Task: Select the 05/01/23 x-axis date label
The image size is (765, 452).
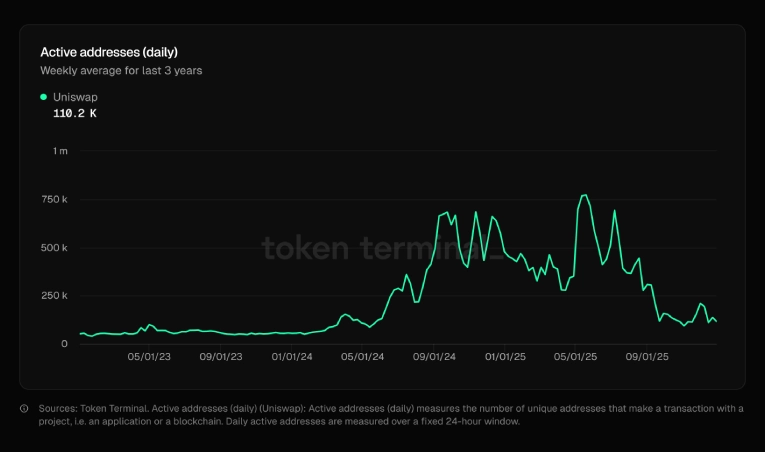Action: click(x=151, y=356)
